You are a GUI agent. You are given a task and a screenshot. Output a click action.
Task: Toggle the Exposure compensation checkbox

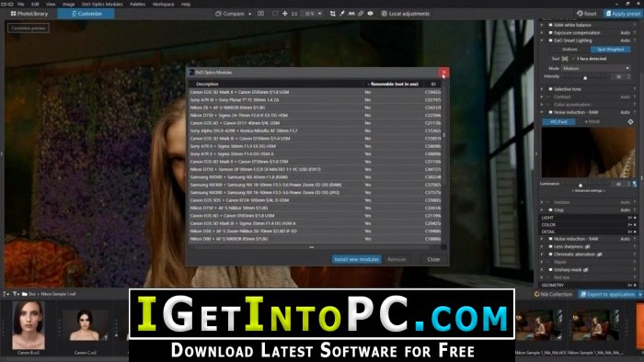pyautogui.click(x=550, y=33)
